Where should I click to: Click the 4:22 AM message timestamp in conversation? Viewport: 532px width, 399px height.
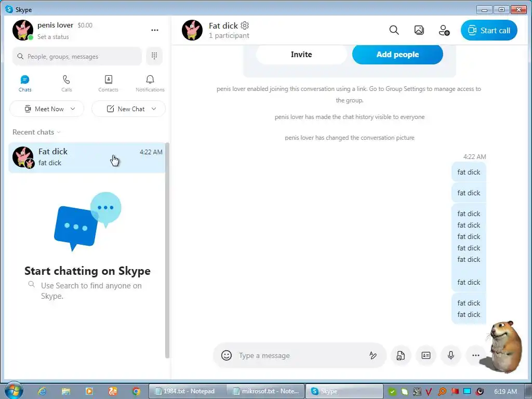[474, 157]
